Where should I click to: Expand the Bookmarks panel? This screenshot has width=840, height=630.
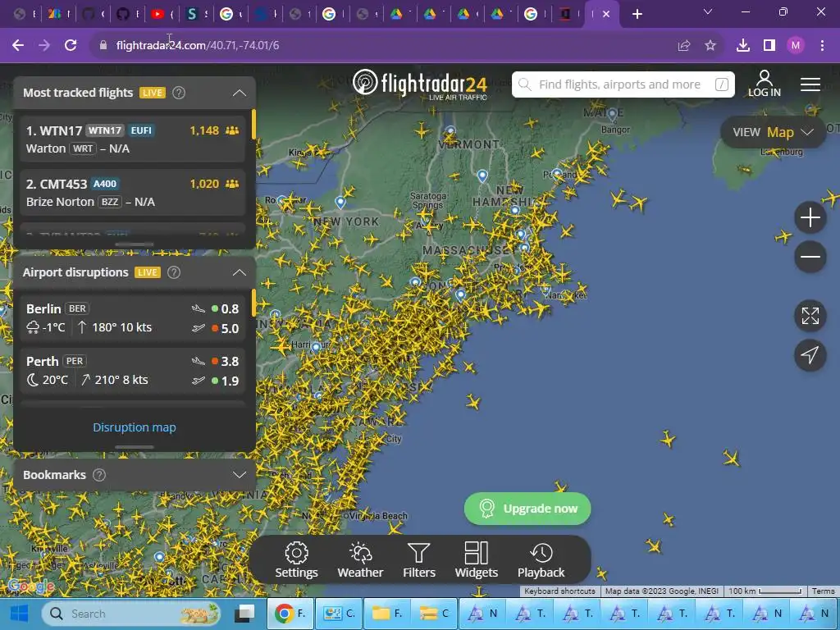pyautogui.click(x=240, y=475)
